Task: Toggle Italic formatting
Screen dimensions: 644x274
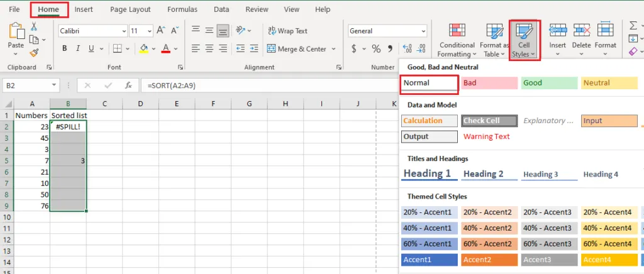Action: [x=77, y=48]
